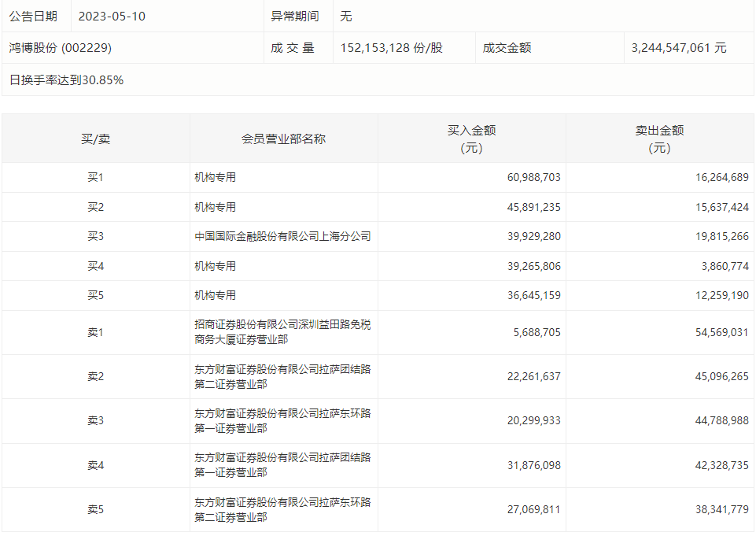Select sell amount 19,815,266

721,236
